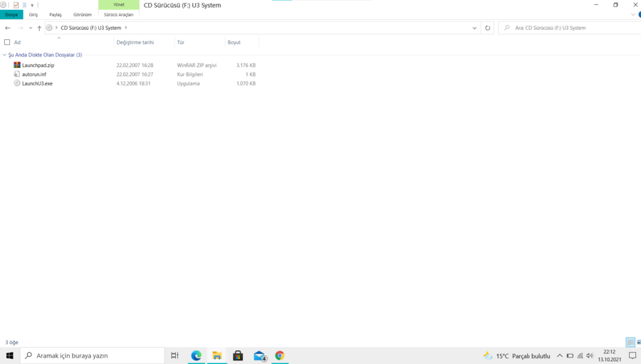Click the search magnifier icon in Explorer
The height and width of the screenshot is (364, 641).
point(507,28)
